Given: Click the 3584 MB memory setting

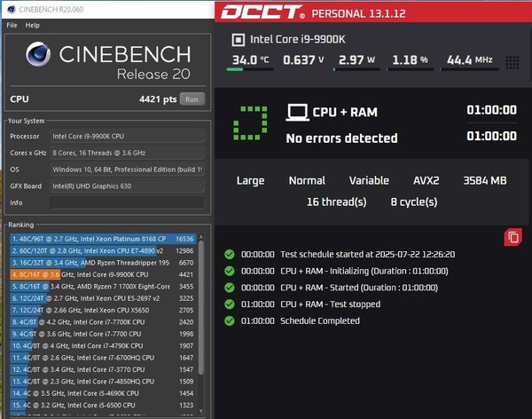Looking at the screenshot, I should (485, 181).
